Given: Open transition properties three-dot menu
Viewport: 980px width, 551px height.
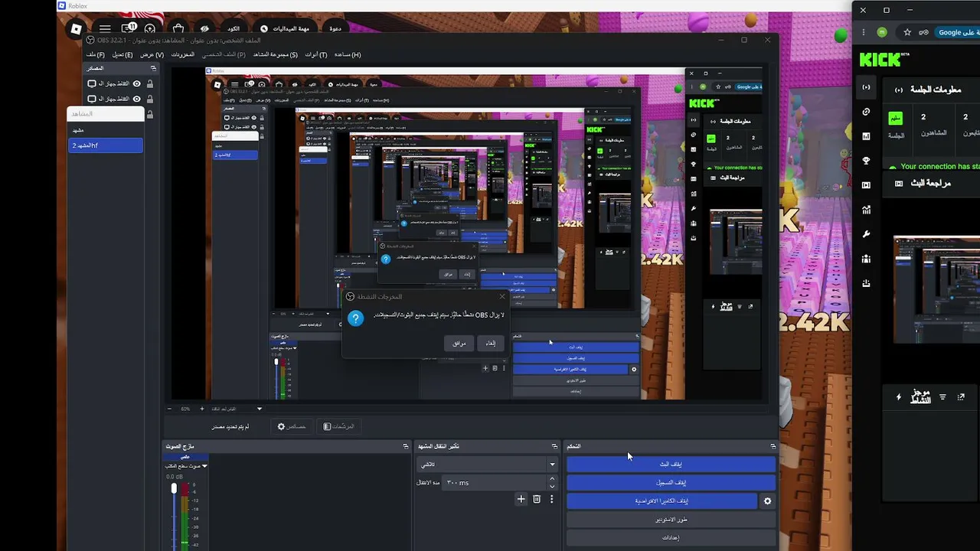Looking at the screenshot, I should (551, 499).
